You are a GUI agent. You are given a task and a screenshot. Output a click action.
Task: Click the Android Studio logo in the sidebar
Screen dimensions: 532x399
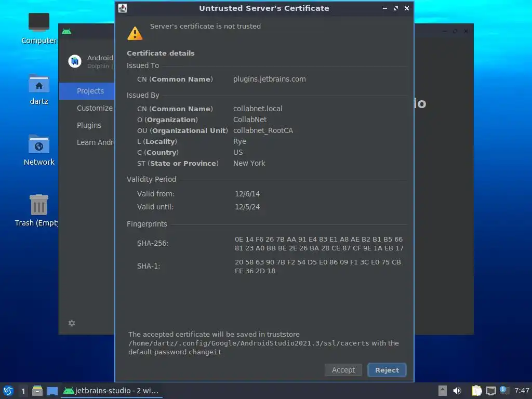point(75,61)
